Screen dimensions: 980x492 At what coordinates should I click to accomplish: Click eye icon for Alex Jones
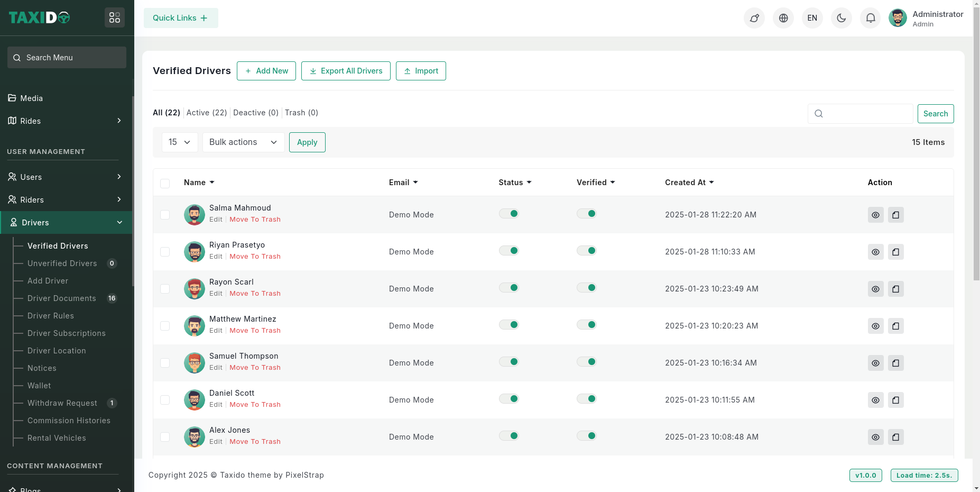coord(875,437)
